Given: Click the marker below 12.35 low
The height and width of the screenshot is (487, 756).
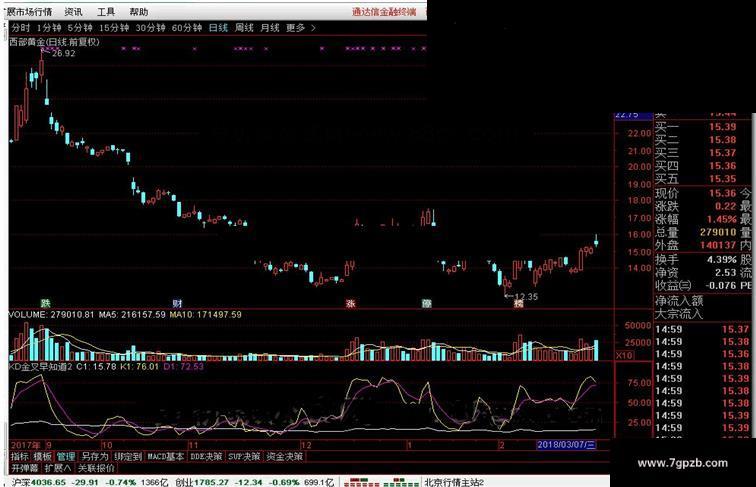Looking at the screenshot, I should 518,303.
